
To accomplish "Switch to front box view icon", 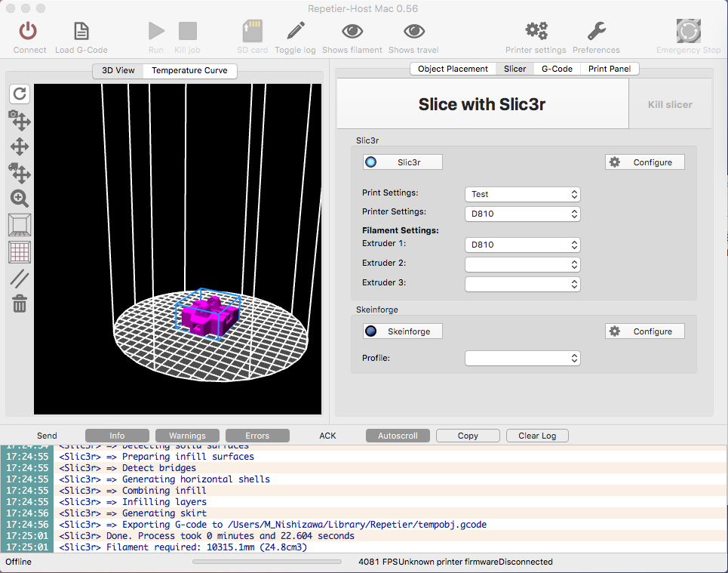I will (x=20, y=225).
